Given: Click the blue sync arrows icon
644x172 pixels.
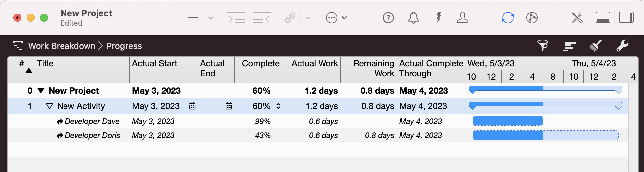Looking at the screenshot, I should pos(508,18).
